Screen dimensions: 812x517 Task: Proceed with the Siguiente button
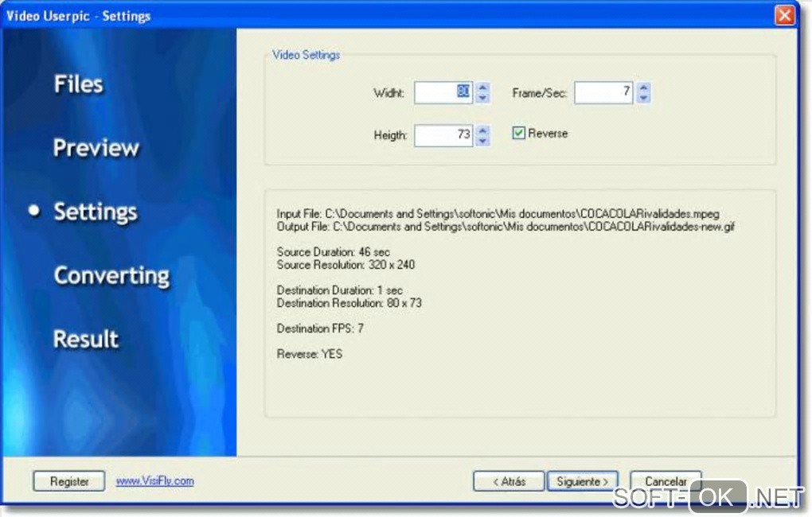583,481
